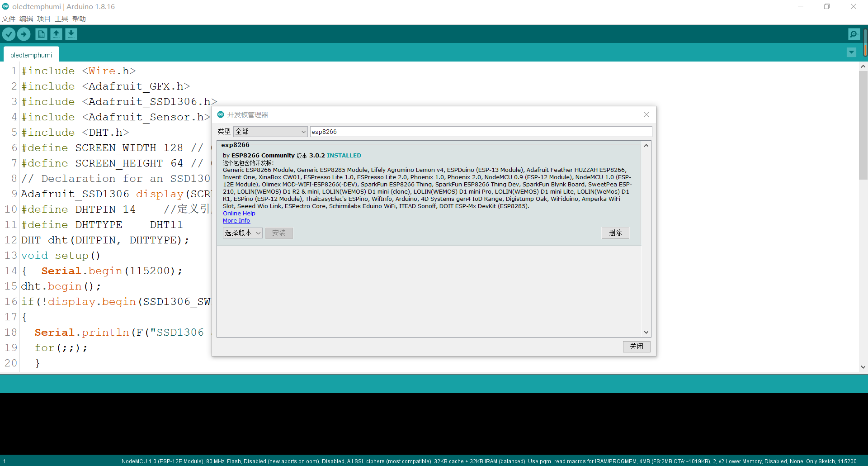Open the Serial Monitor icon
Viewport: 868px width, 466px height.
coord(854,34)
